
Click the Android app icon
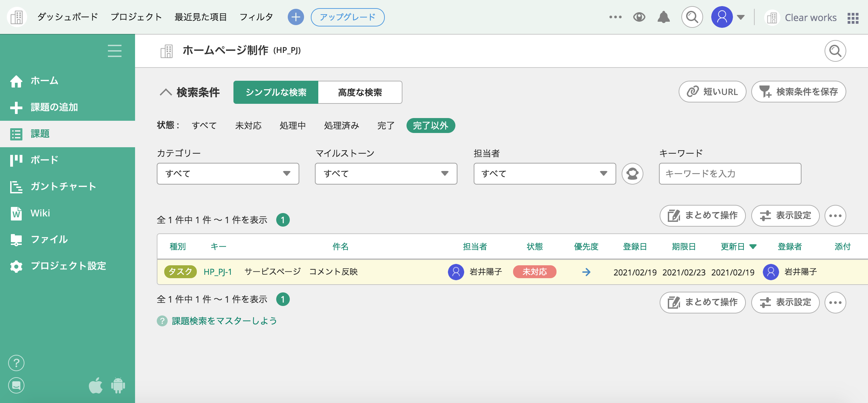coord(118,385)
